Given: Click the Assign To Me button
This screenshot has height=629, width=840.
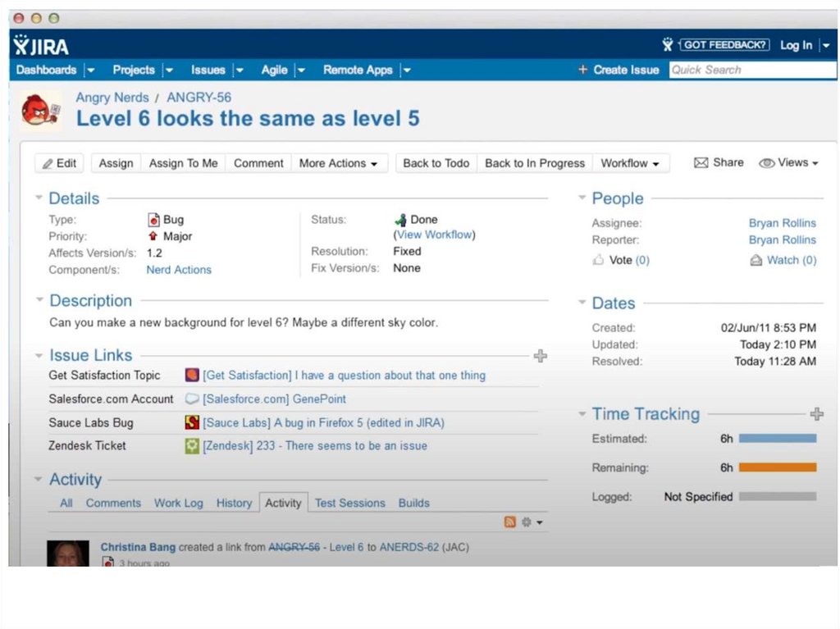Looking at the screenshot, I should pyautogui.click(x=183, y=163).
